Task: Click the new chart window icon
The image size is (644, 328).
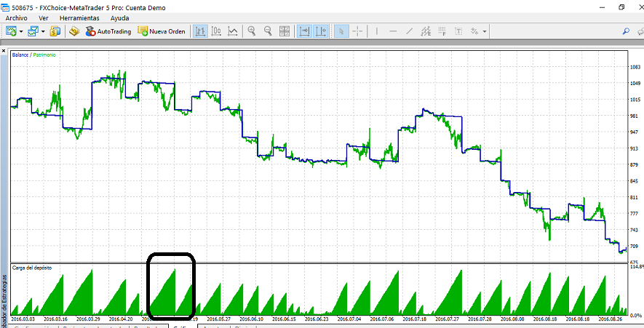Action: [x=12, y=31]
